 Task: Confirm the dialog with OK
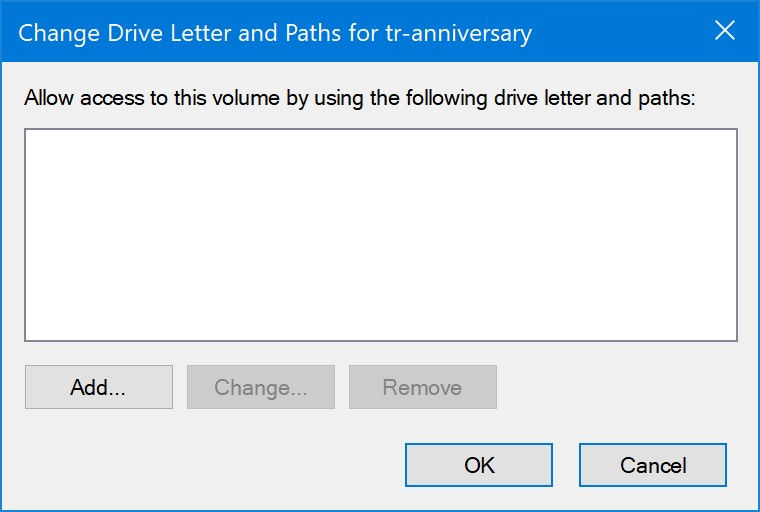tap(479, 465)
